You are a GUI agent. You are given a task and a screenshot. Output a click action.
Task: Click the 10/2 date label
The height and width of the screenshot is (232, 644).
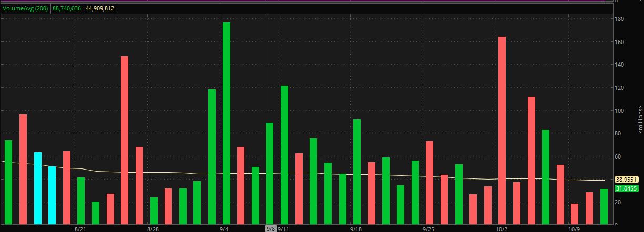coord(502,229)
